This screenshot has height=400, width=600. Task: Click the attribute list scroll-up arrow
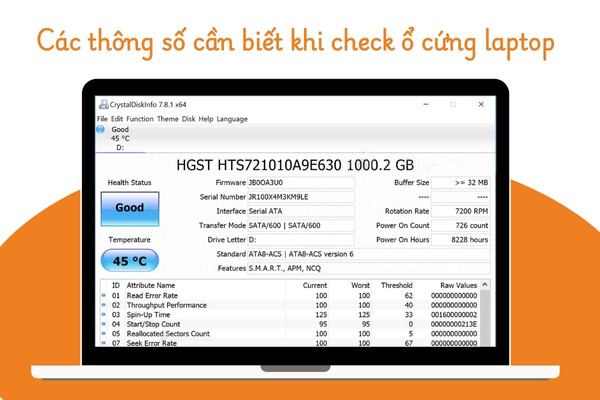485,285
